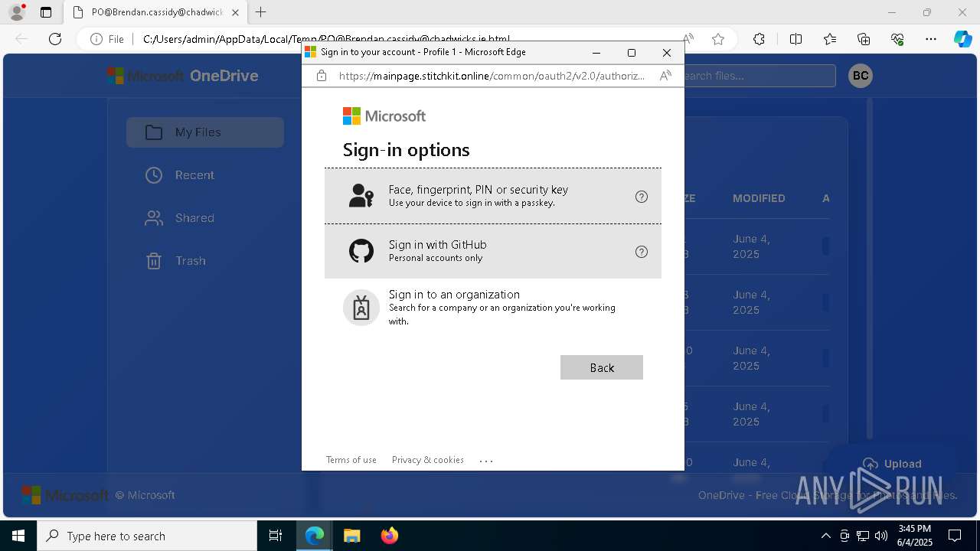Screen dimensions: 980x551
Task: Click help icon beside passkey option
Action: pos(642,197)
